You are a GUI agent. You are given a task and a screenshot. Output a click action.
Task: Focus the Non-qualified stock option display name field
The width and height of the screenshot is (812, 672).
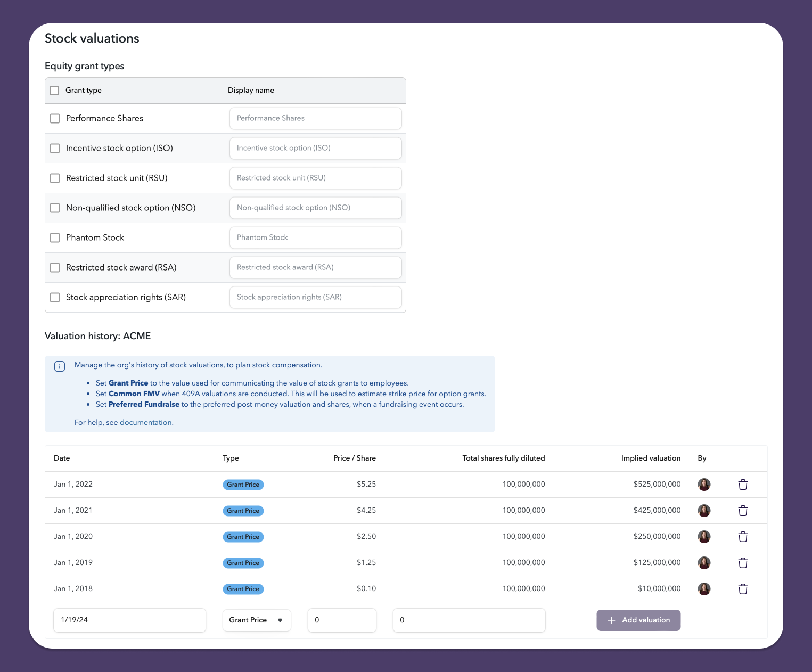point(315,208)
